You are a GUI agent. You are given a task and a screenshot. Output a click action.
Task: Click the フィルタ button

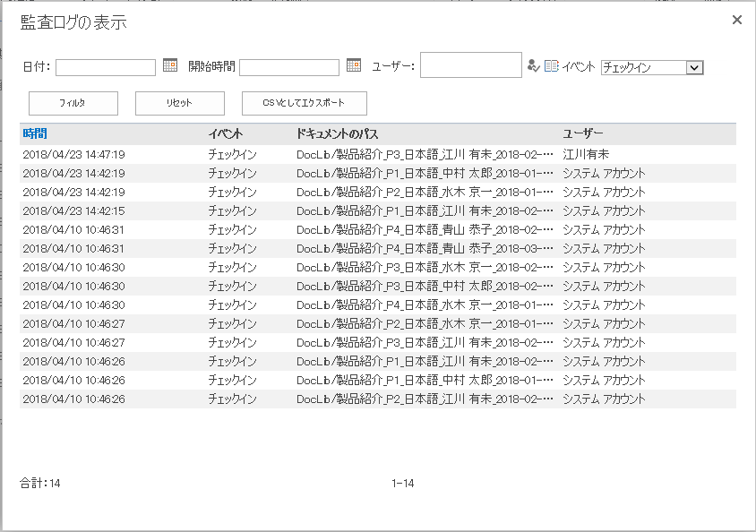(73, 103)
